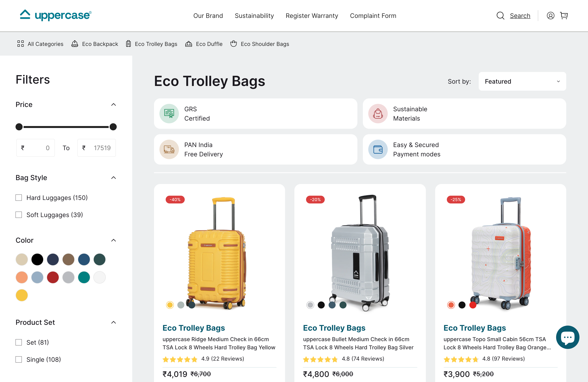Image resolution: width=588 pixels, height=382 pixels.
Task: Open the Sustainability menu item
Action: coord(254,16)
